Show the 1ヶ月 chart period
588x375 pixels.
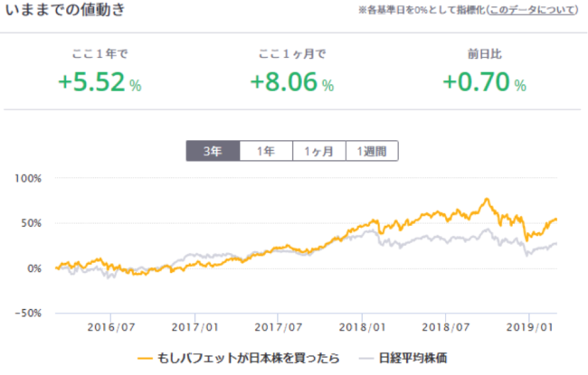318,151
